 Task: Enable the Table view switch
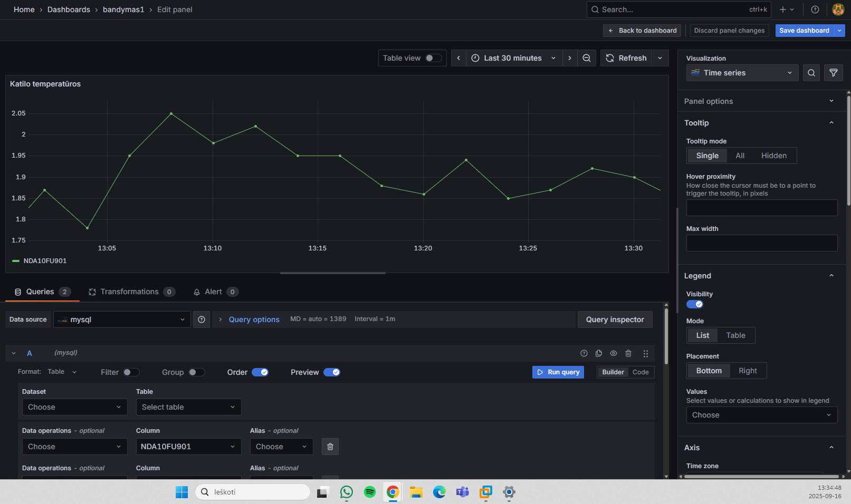click(434, 58)
